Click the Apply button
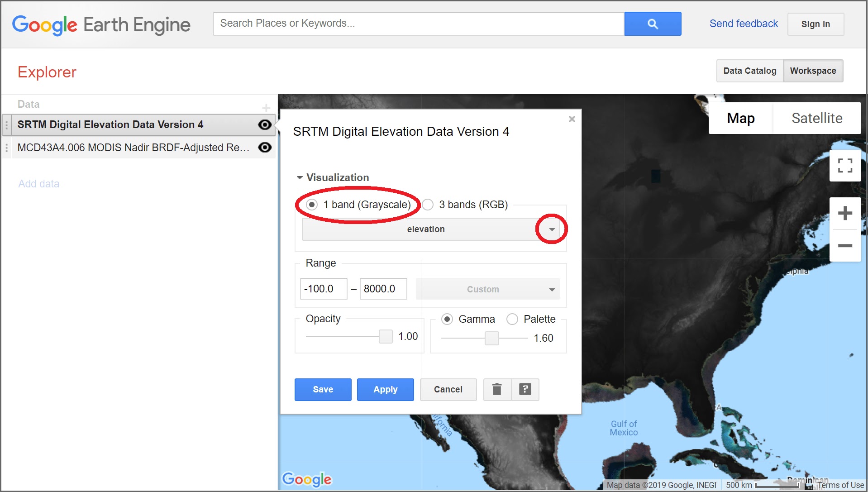Screen dimensions: 868x492 386,390
